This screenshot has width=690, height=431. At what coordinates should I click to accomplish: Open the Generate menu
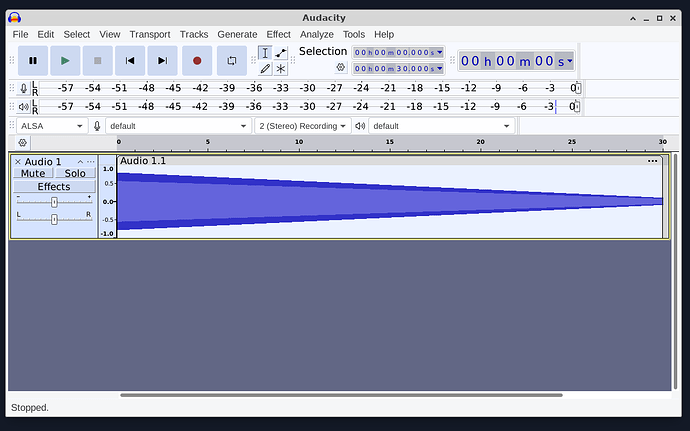[x=237, y=34]
